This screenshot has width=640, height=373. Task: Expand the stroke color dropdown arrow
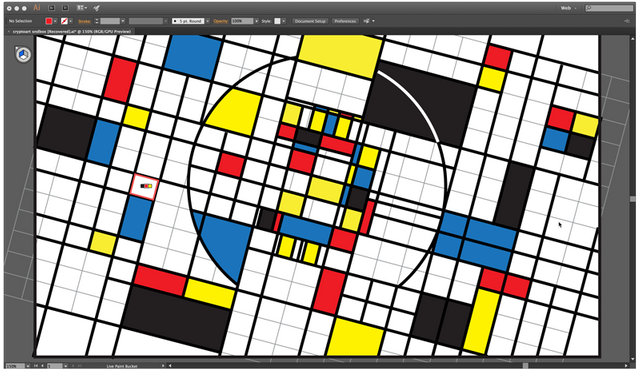[x=71, y=21]
